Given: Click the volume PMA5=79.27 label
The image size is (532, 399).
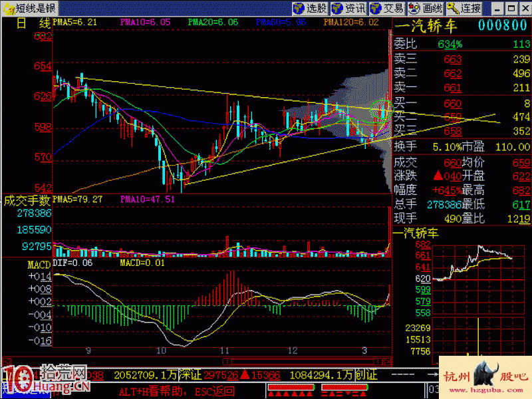Looking at the screenshot, I should point(77,199).
